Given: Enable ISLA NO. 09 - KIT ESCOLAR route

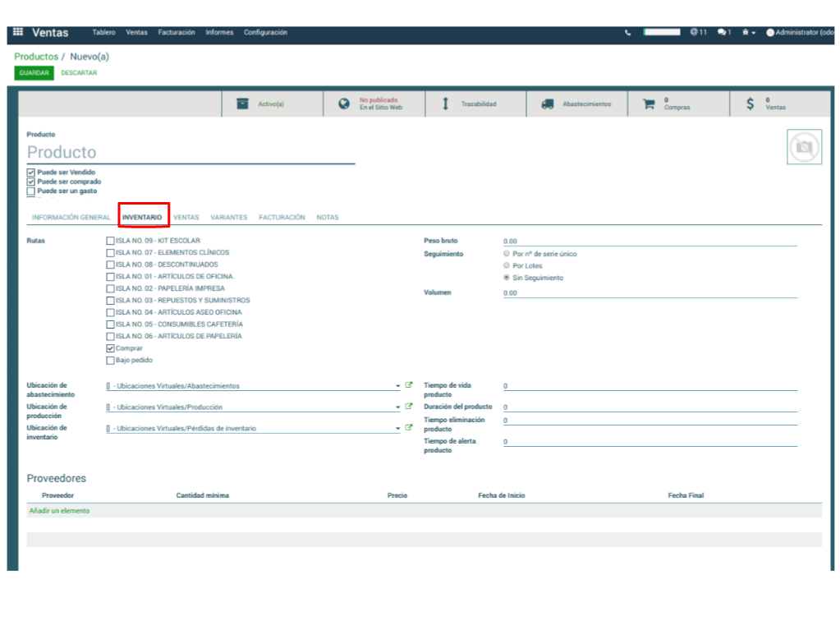Looking at the screenshot, I should click(110, 241).
